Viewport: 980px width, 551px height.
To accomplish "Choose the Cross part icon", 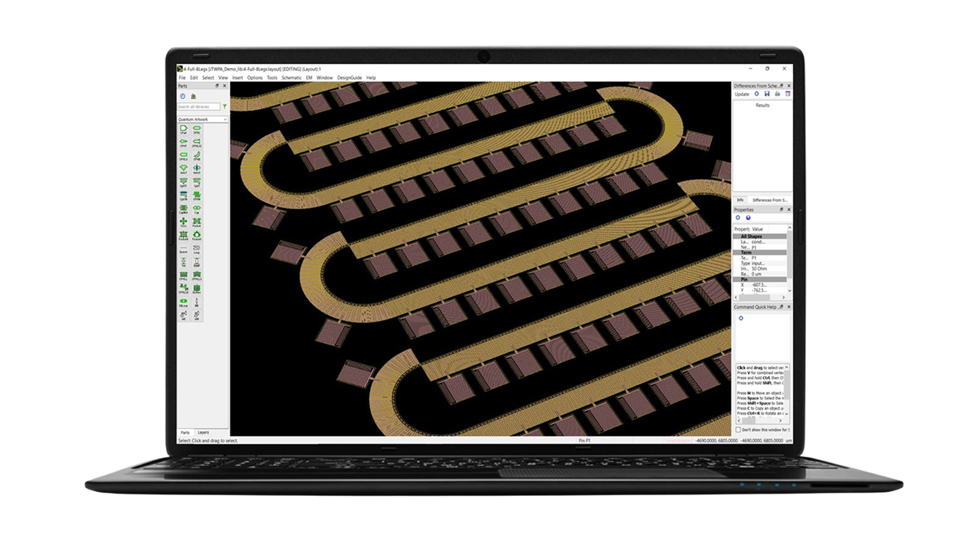I will coord(183,222).
